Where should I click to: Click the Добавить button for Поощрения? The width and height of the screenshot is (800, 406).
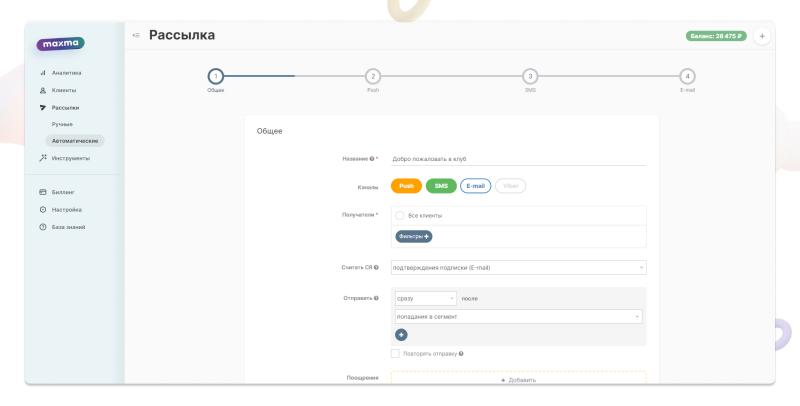click(x=518, y=380)
